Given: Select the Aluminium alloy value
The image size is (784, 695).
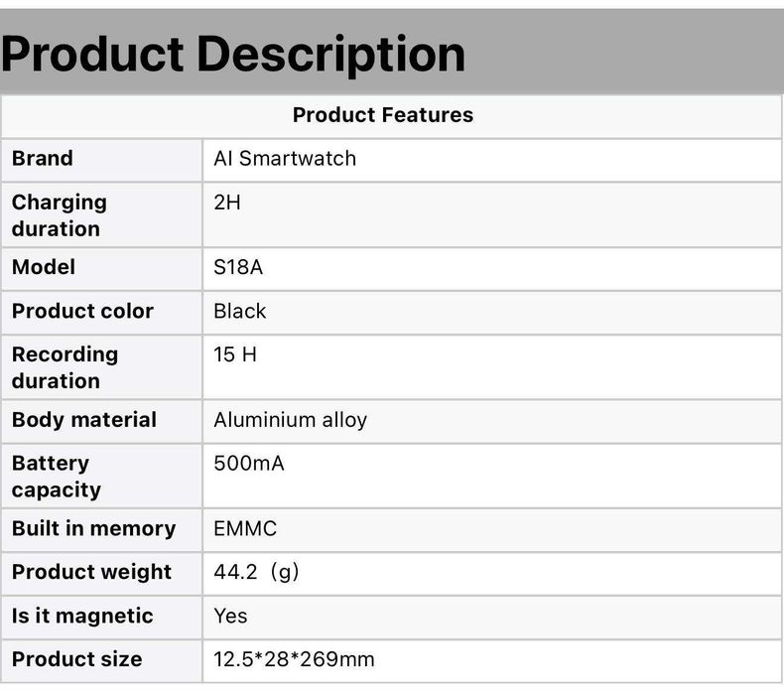Looking at the screenshot, I should [290, 420].
